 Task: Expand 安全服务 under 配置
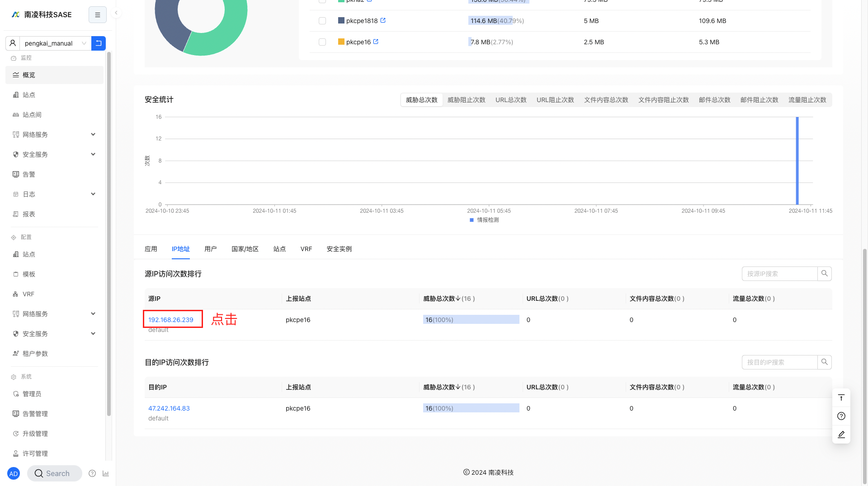point(54,334)
